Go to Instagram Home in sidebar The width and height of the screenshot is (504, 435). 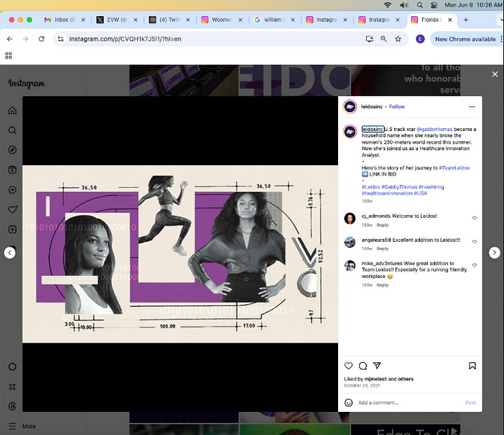pyautogui.click(x=12, y=111)
